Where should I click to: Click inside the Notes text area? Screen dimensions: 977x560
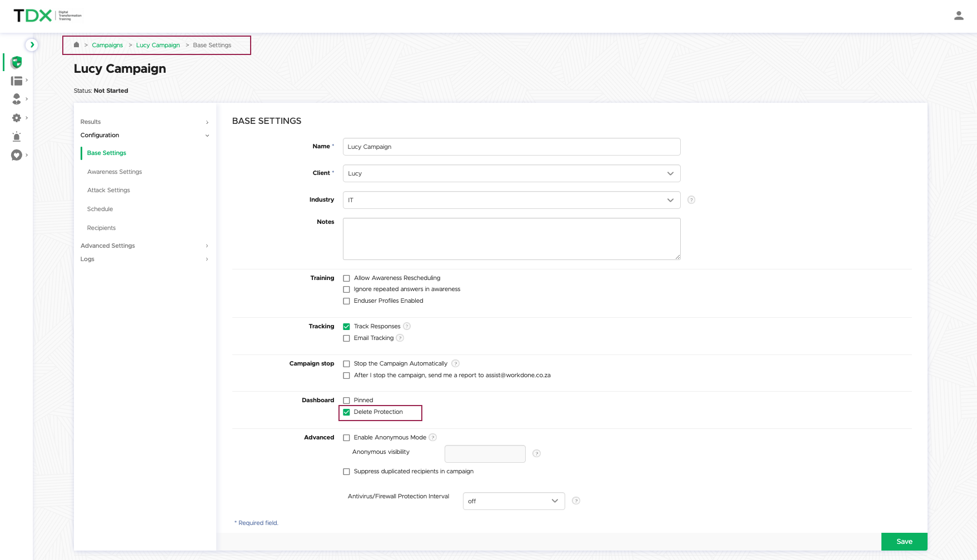[511, 239]
